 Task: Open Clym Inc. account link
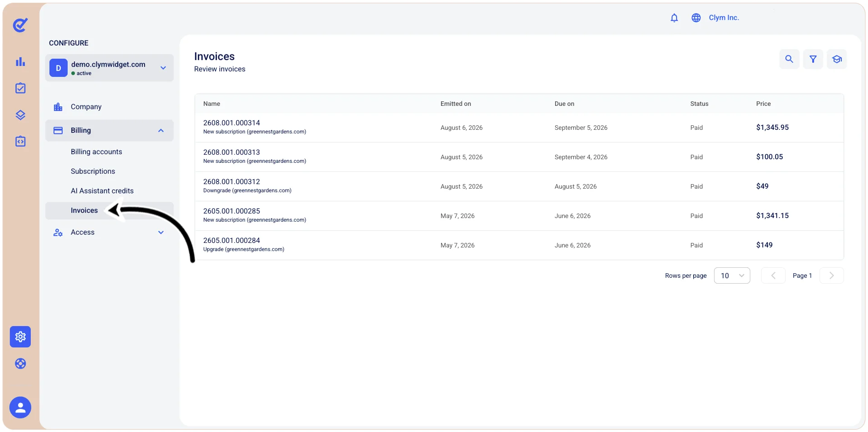724,18
